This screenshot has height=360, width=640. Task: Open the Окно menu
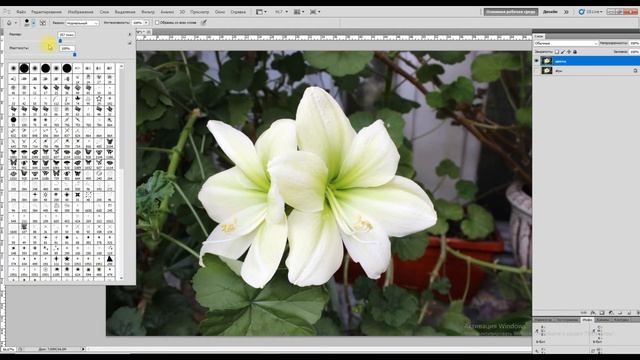click(x=220, y=12)
